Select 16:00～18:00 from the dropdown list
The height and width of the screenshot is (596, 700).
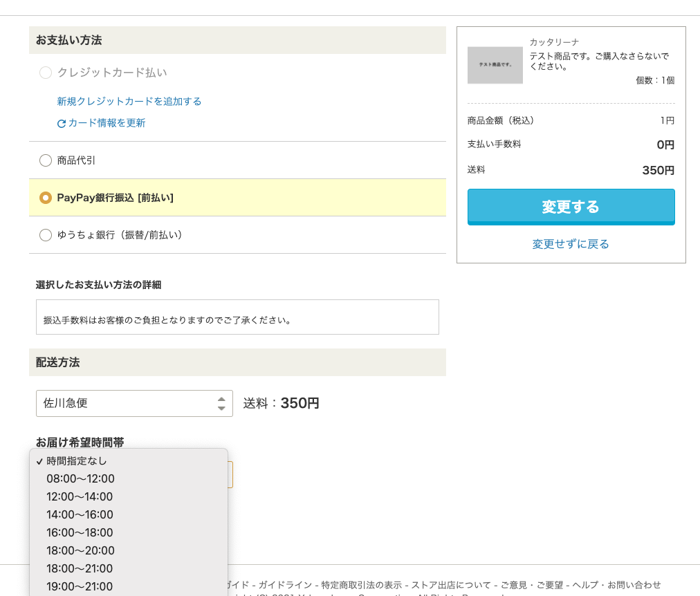(x=80, y=533)
